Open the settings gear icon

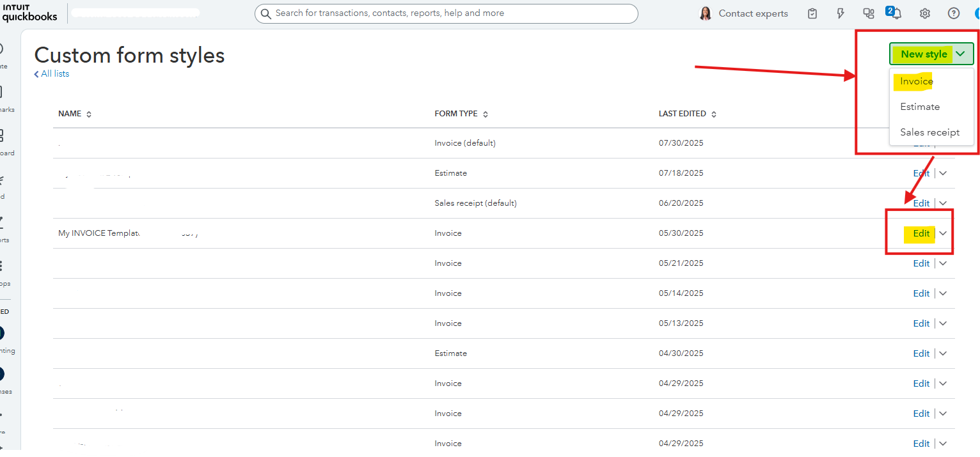pos(925,13)
